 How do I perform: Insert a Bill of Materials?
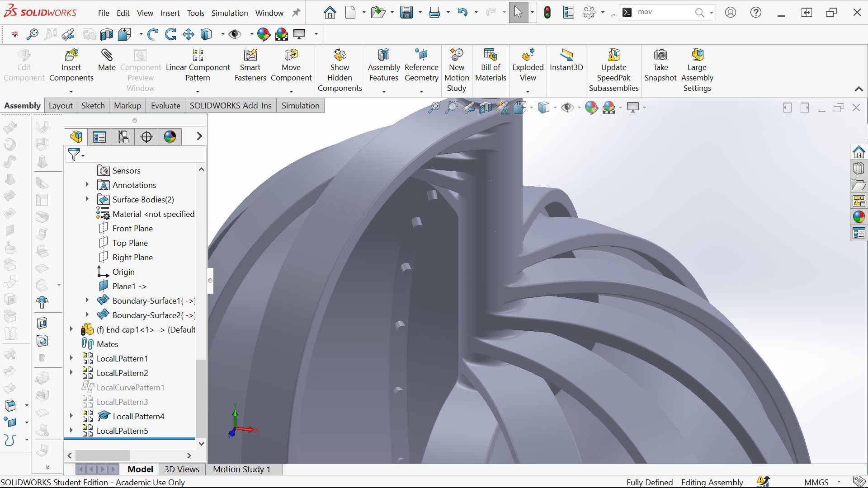[491, 66]
